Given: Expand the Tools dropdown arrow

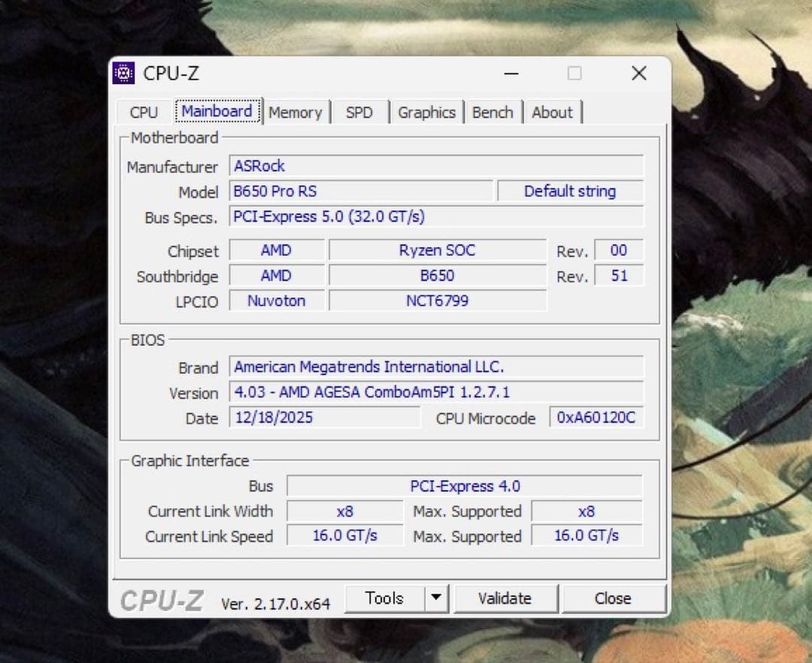Looking at the screenshot, I should click(x=437, y=598).
